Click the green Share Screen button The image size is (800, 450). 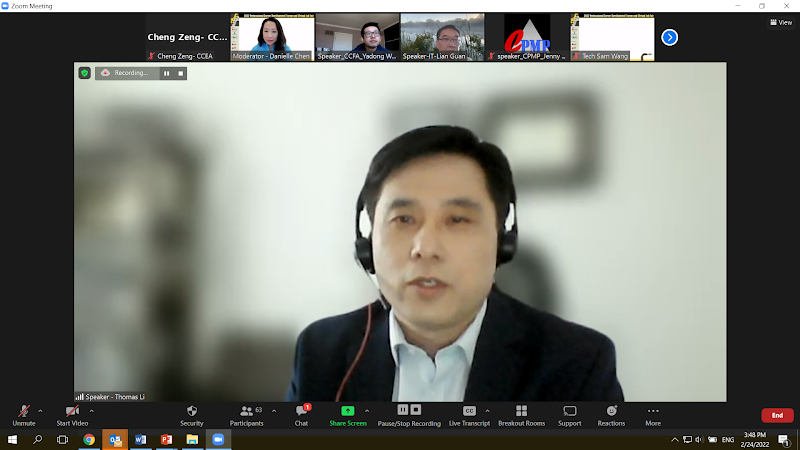[347, 415]
